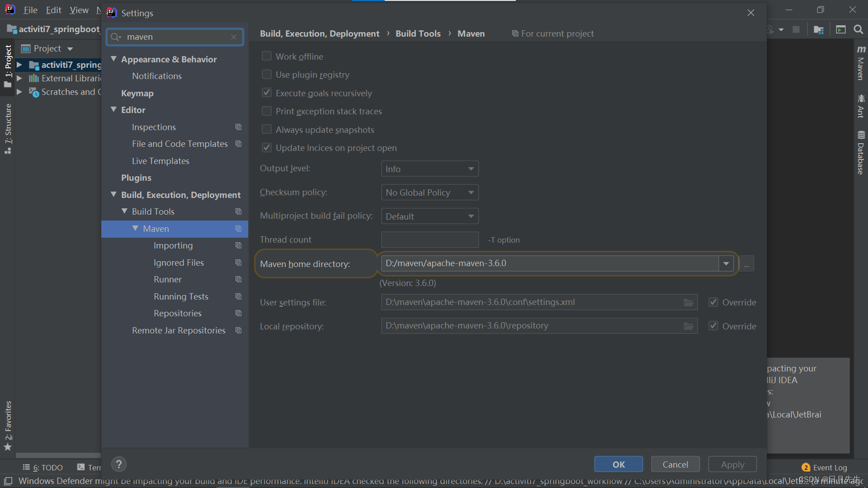Open the Output level dropdown
Screen dimensions: 868x488
(x=429, y=169)
